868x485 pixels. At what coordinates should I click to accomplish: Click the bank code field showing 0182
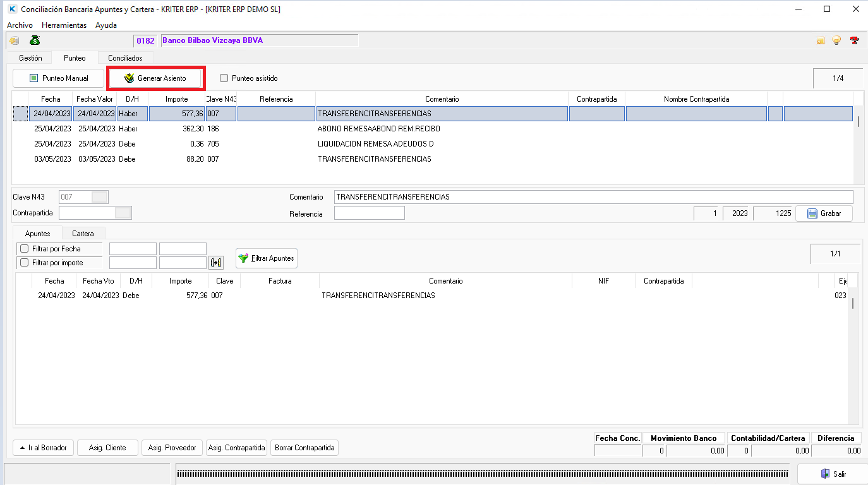pos(145,40)
